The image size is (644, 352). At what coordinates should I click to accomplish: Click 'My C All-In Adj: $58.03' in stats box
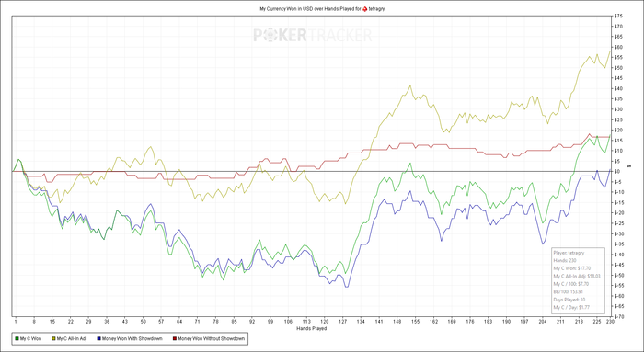click(x=577, y=277)
